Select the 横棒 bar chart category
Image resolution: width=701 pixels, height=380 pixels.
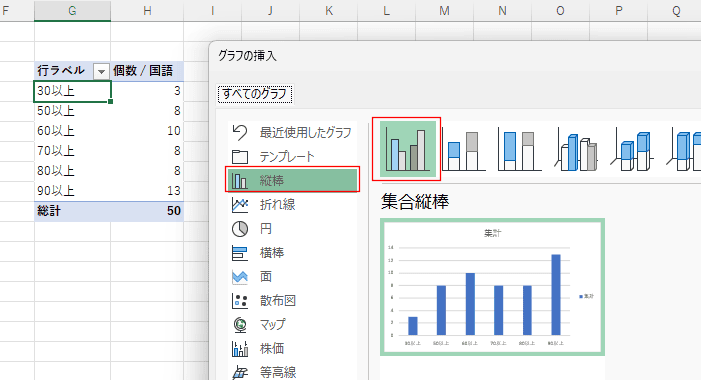pos(292,253)
